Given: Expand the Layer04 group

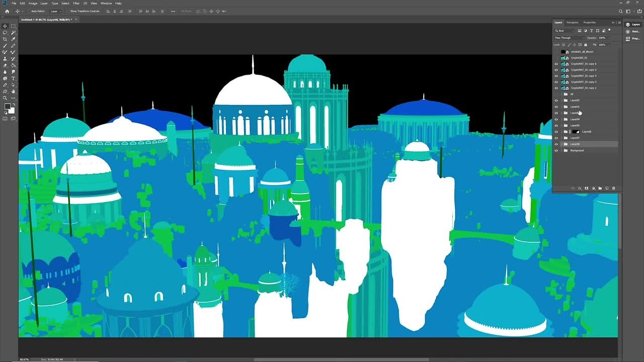Looking at the screenshot, I should click(561, 119).
